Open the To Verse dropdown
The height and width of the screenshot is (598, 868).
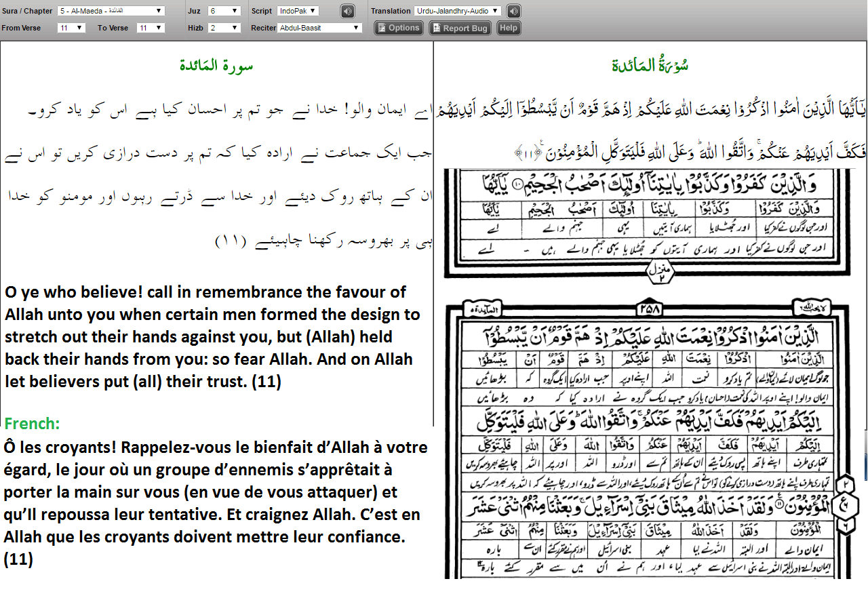151,28
